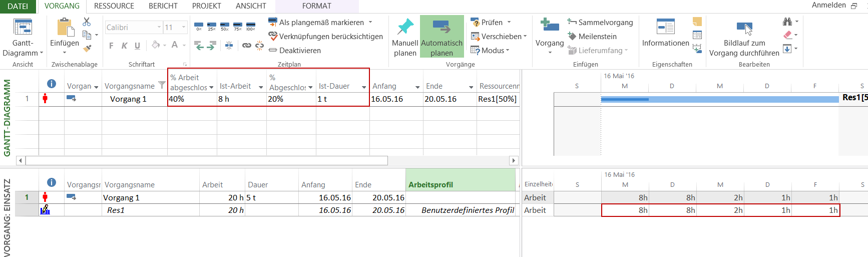
Task: Click the Format Painter brush icon
Action: pyautogui.click(x=87, y=49)
